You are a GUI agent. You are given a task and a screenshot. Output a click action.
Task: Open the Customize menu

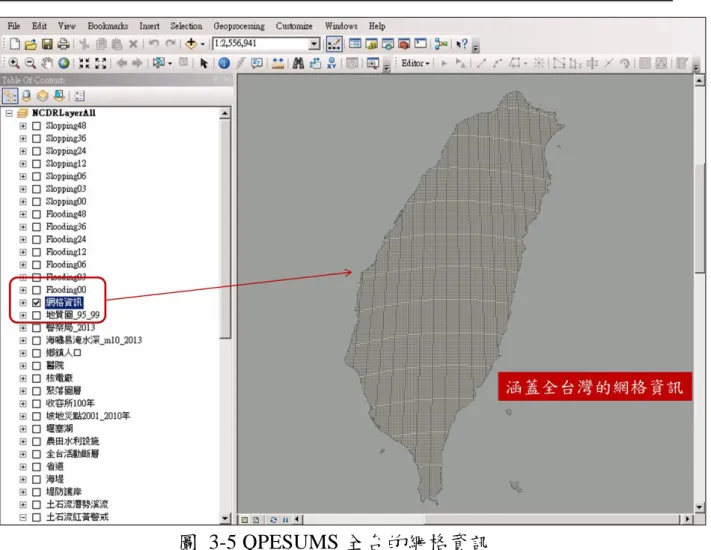(x=294, y=26)
